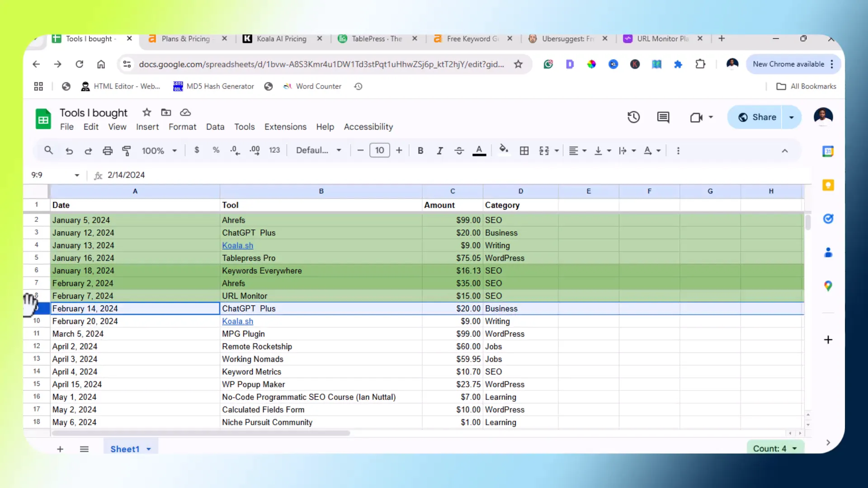Image resolution: width=868 pixels, height=488 pixels.
Task: Click the print icon
Action: coord(107,151)
